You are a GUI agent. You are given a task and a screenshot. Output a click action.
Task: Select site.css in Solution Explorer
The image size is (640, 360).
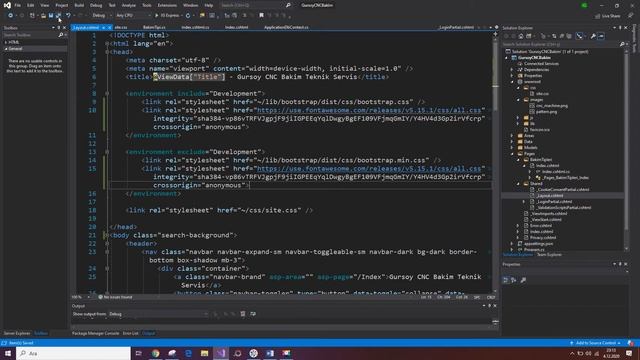pyautogui.click(x=542, y=94)
